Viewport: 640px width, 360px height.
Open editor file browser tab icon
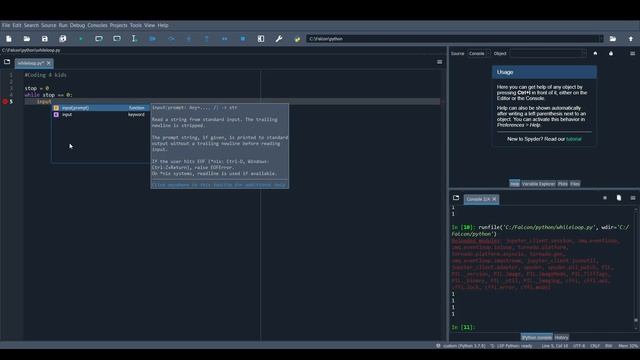point(7,62)
